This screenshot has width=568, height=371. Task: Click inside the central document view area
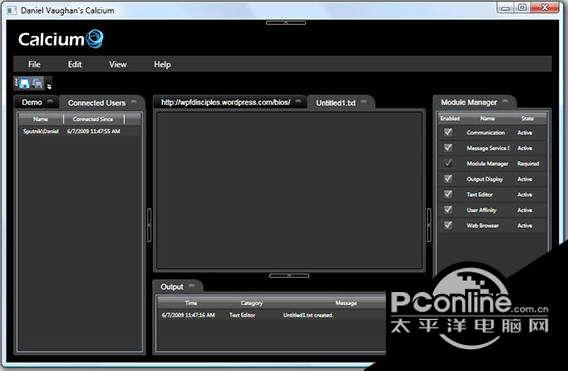289,191
